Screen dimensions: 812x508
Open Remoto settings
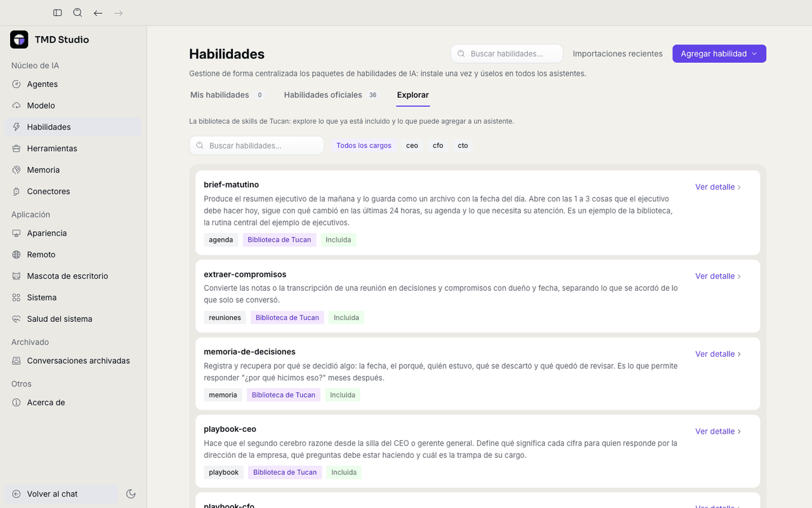74,255
